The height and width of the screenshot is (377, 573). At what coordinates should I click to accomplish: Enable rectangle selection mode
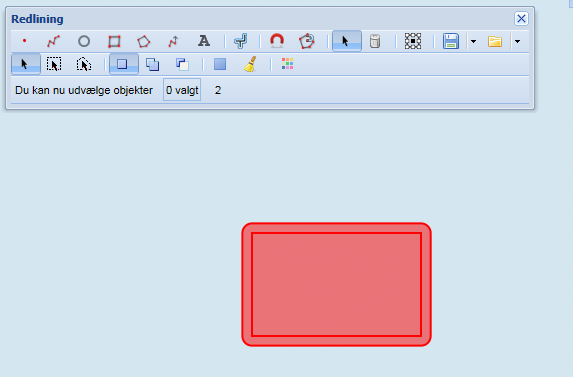coord(54,64)
